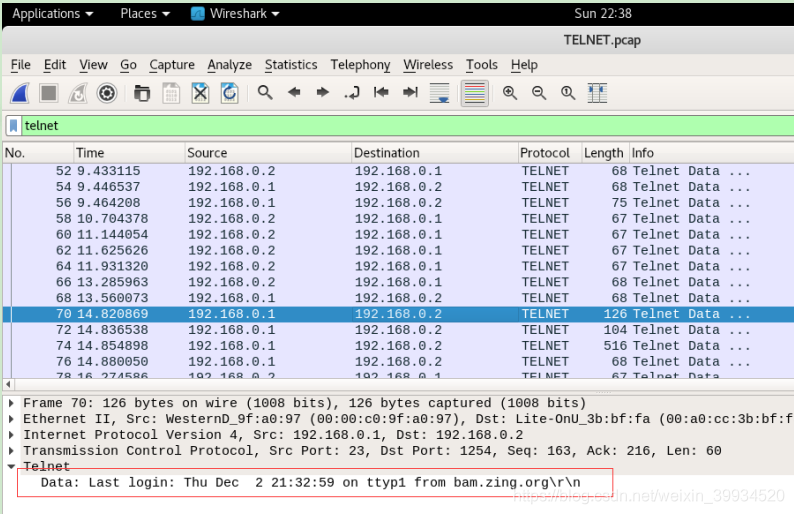Expand the Transmission Control Protocol row
794x514 pixels.
(x=11, y=451)
